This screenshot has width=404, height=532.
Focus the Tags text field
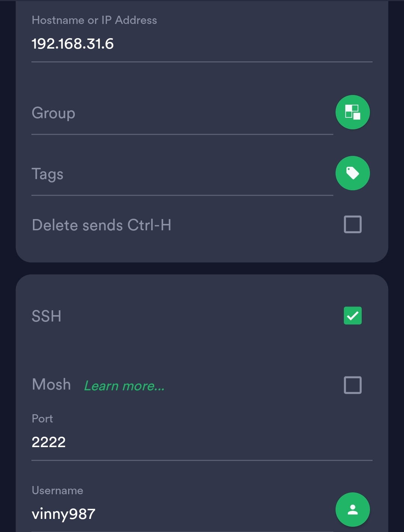pyautogui.click(x=180, y=174)
